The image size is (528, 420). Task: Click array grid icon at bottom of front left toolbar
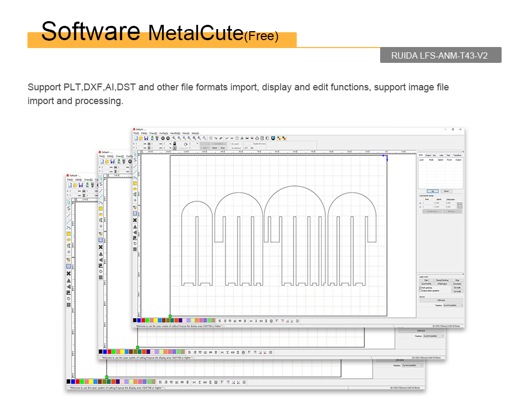click(135, 249)
